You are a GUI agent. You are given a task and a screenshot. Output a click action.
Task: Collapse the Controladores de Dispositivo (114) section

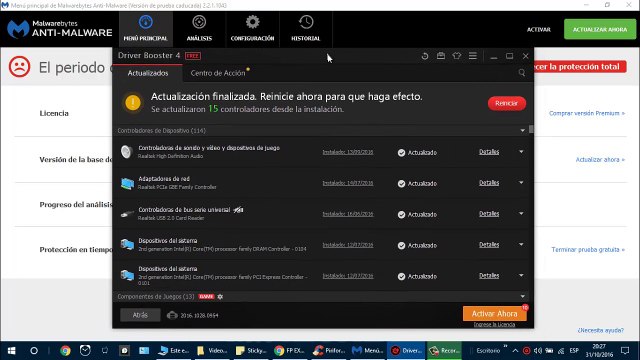pos(522,131)
